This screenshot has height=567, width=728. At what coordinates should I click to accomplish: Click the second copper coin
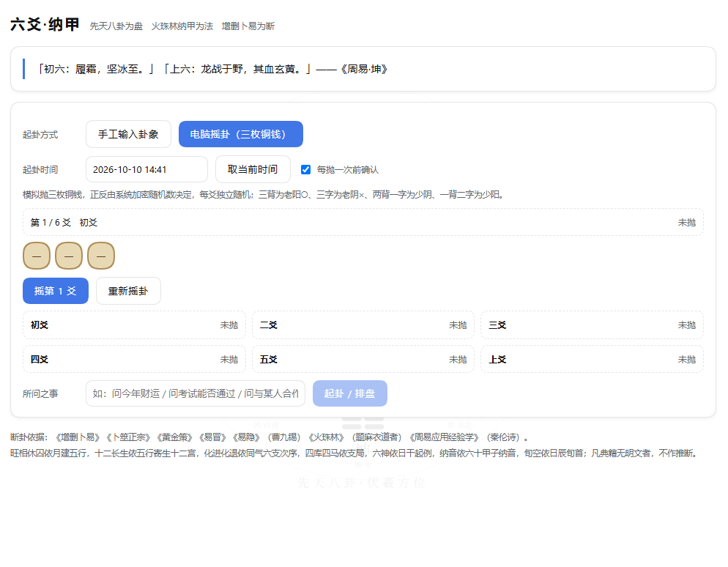[x=69, y=256]
